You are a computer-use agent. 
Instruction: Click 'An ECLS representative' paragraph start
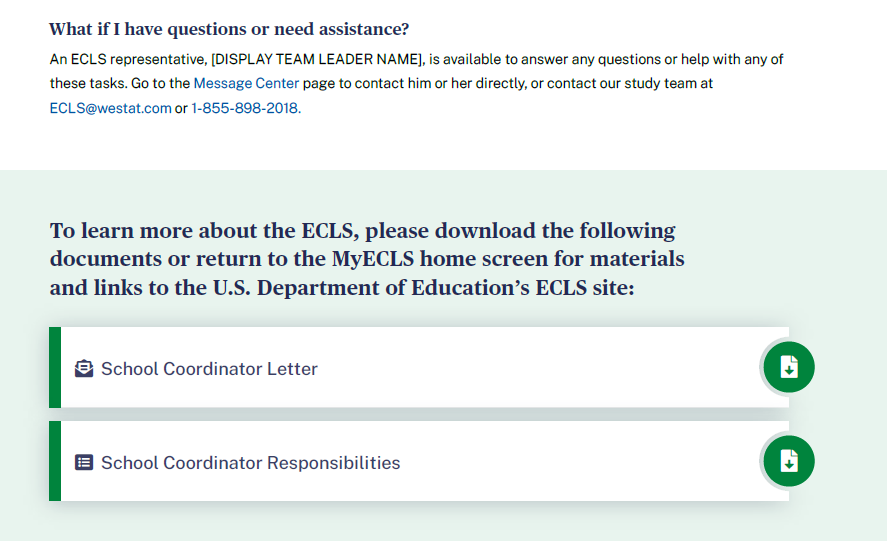click(128, 59)
